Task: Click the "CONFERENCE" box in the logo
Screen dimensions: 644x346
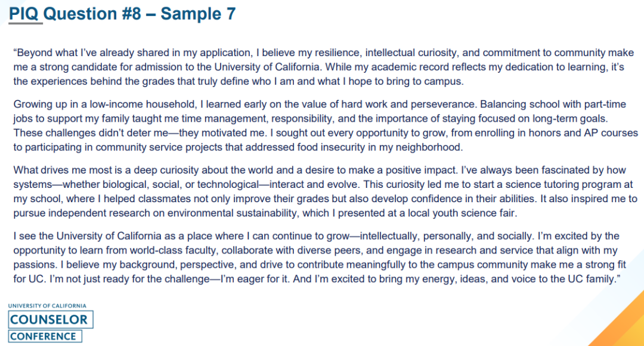Action: coord(44,336)
